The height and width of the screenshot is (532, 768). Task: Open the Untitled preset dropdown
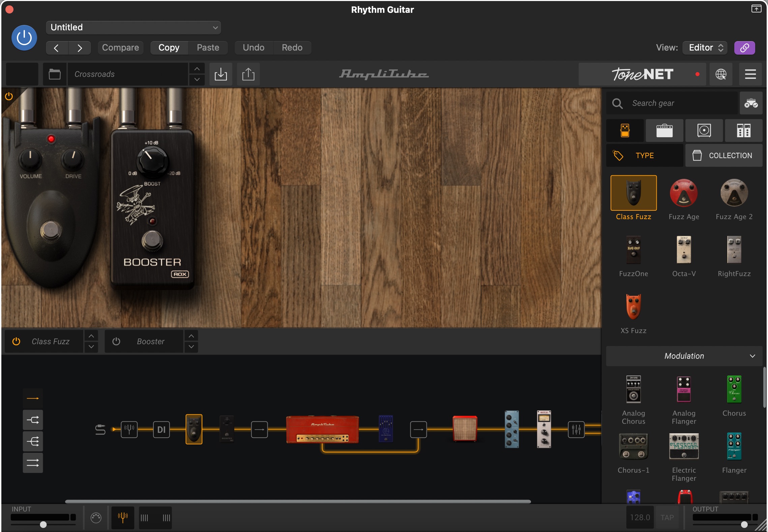[x=134, y=27]
